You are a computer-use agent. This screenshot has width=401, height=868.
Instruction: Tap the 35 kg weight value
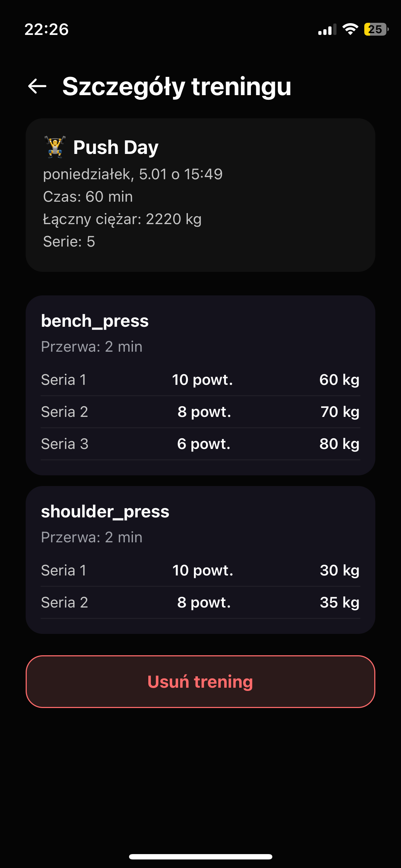click(339, 603)
